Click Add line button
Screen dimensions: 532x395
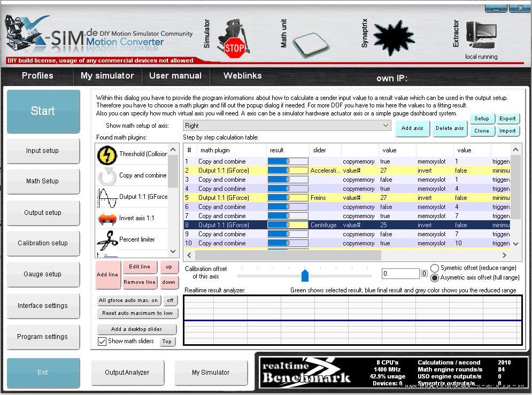[107, 275]
